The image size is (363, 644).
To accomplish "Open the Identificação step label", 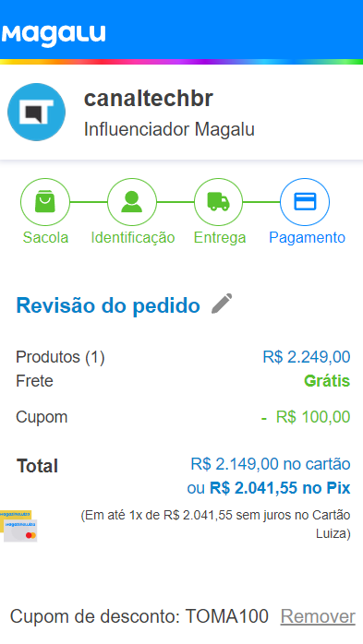I will (x=133, y=237).
